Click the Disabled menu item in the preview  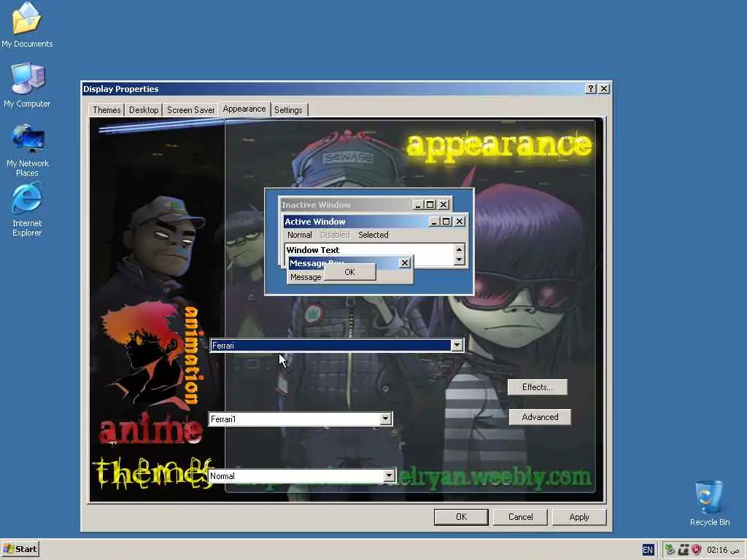335,235
